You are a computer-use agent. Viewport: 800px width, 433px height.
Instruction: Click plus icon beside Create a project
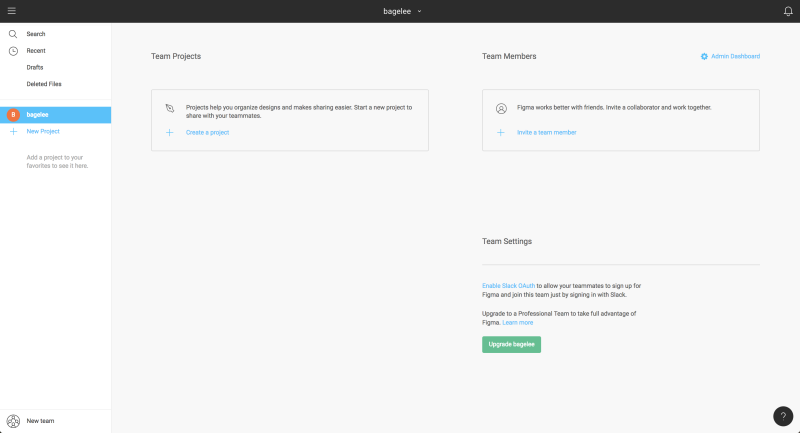170,133
